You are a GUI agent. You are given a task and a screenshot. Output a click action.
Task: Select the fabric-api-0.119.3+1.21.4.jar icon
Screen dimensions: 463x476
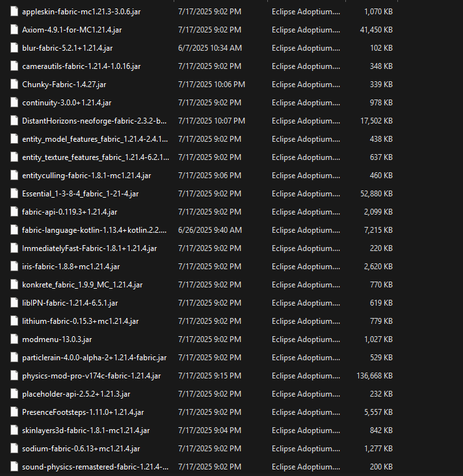(x=14, y=212)
